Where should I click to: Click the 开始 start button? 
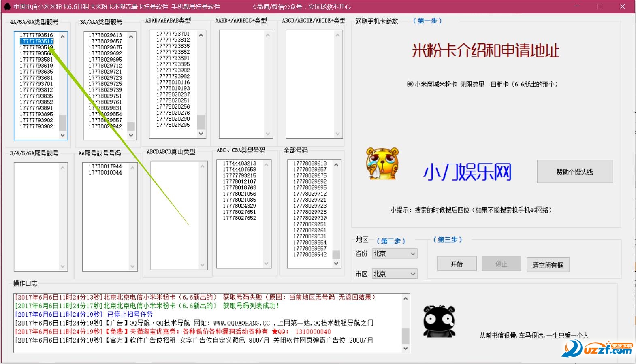pos(457,264)
